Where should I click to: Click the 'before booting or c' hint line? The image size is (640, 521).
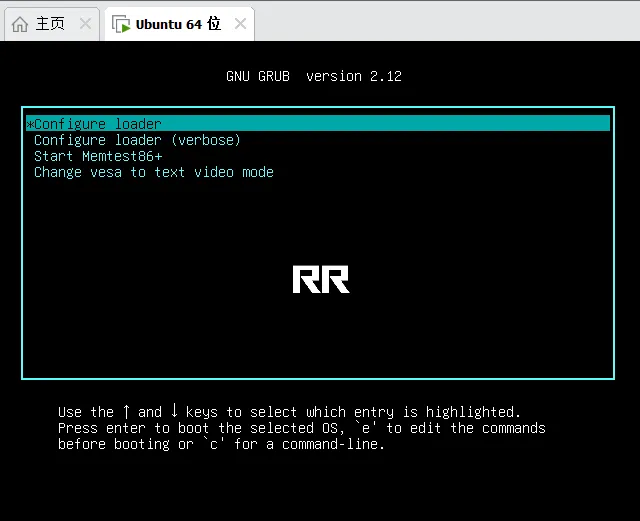(221, 444)
